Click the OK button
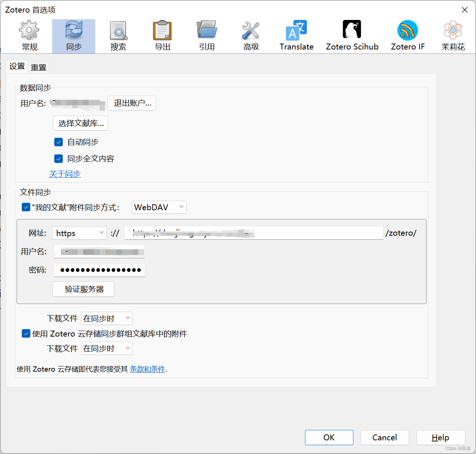 [329, 438]
